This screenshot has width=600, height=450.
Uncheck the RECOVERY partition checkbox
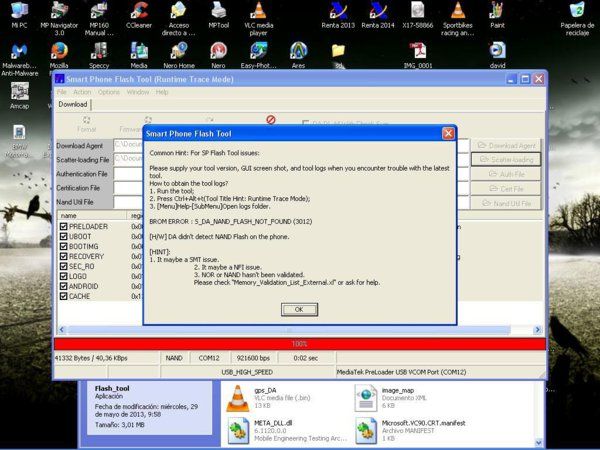[x=64, y=256]
